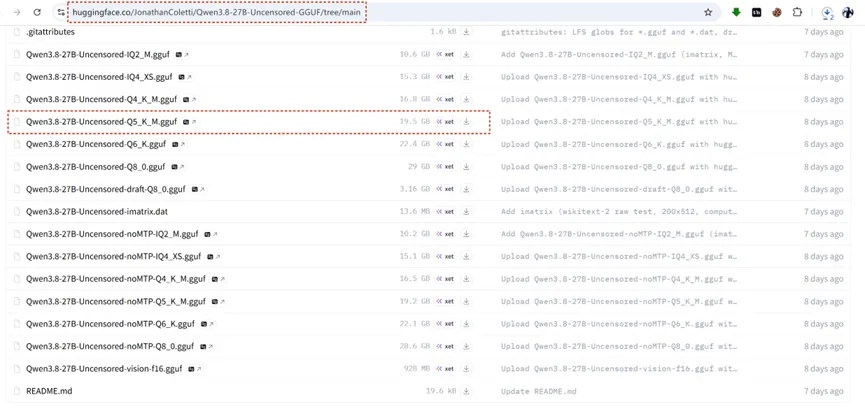
Task: Open GGUF viewer icon beside Uncensored-Q6_K.gguf
Action: (179, 144)
